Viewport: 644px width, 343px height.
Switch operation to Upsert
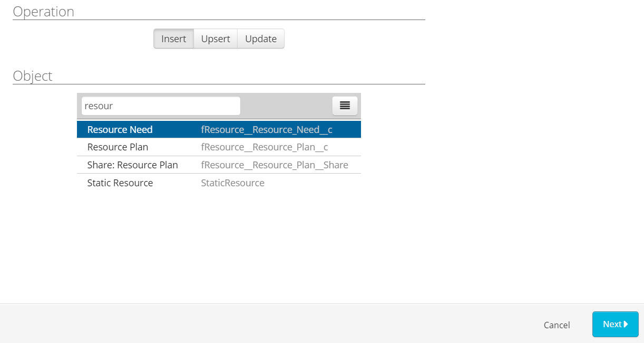point(216,39)
